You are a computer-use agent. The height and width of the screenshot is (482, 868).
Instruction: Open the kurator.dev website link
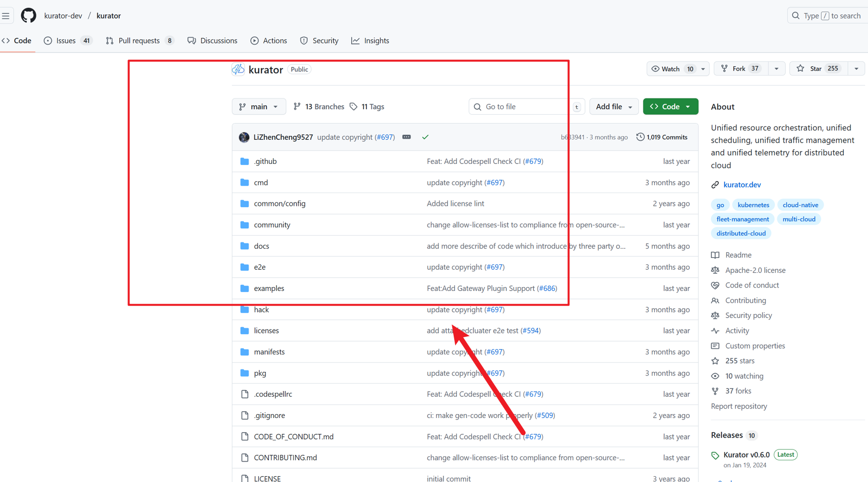(x=742, y=185)
